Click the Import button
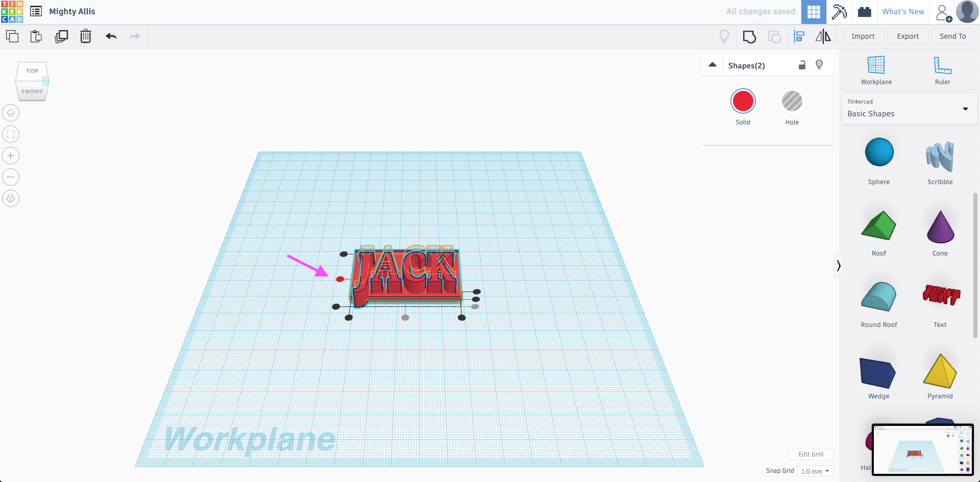The height and width of the screenshot is (482, 980). point(863,36)
